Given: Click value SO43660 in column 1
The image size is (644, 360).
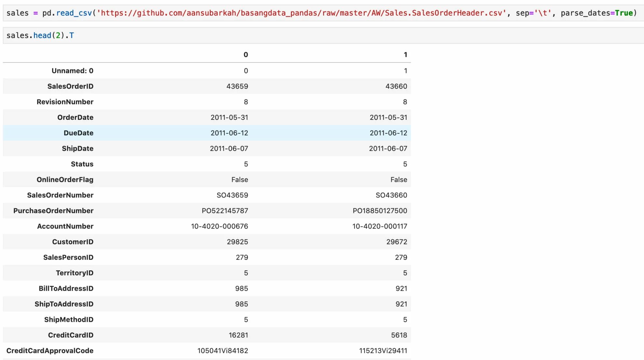Looking at the screenshot, I should tap(391, 195).
